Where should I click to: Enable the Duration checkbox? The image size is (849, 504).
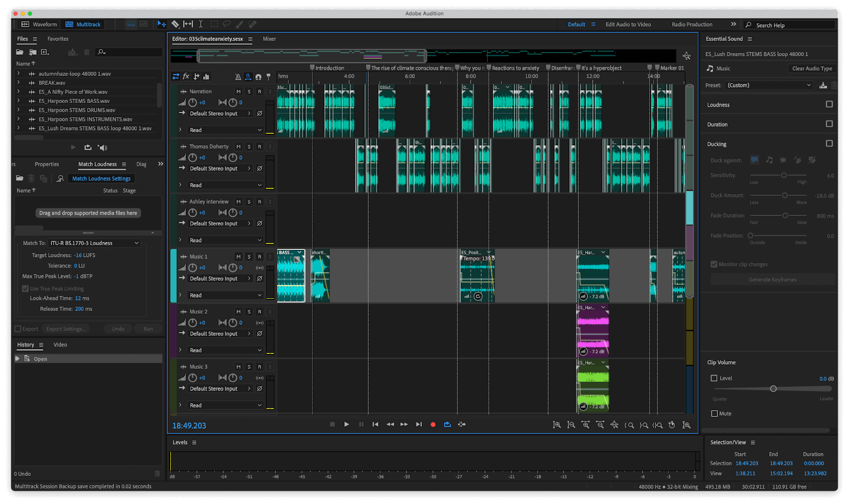829,124
